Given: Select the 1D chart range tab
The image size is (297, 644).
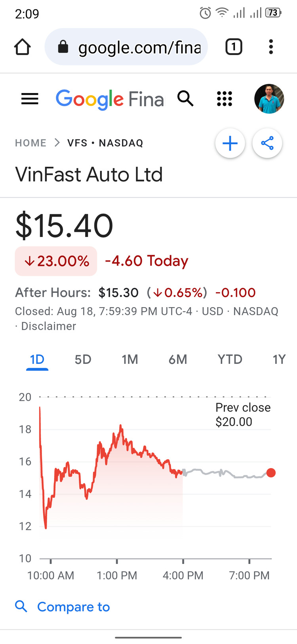Looking at the screenshot, I should [x=37, y=359].
